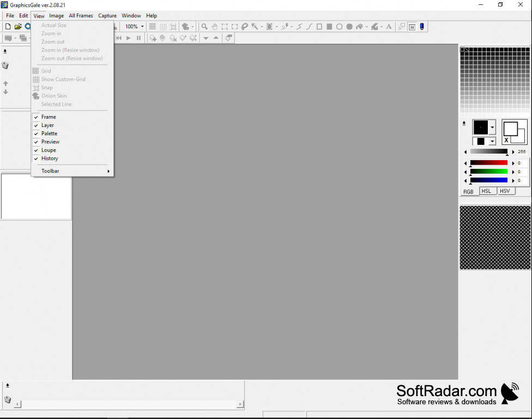The width and height of the screenshot is (532, 419).
Task: Open the Capture menu
Action: pyautogui.click(x=107, y=16)
